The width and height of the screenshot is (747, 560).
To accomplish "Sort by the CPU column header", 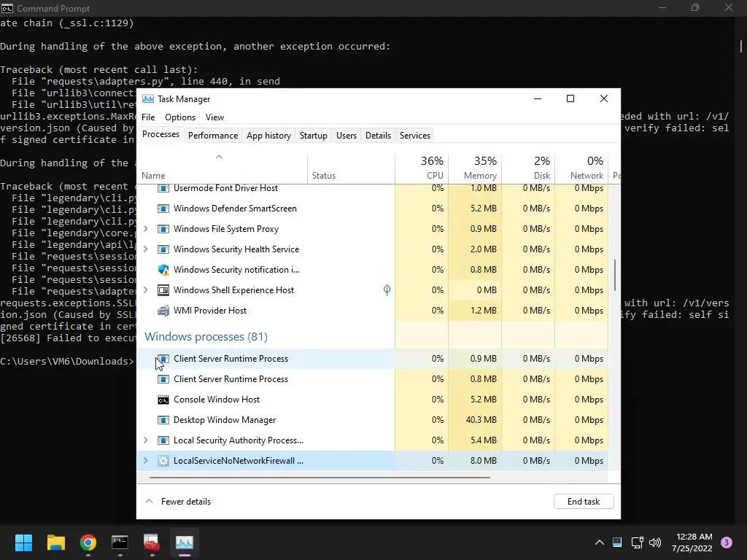I will [422, 169].
